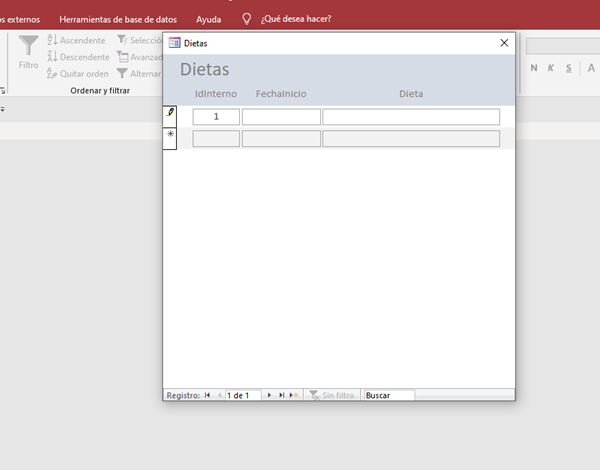Toggle bold formatting (N) button
This screenshot has width=600, height=470.
click(535, 68)
